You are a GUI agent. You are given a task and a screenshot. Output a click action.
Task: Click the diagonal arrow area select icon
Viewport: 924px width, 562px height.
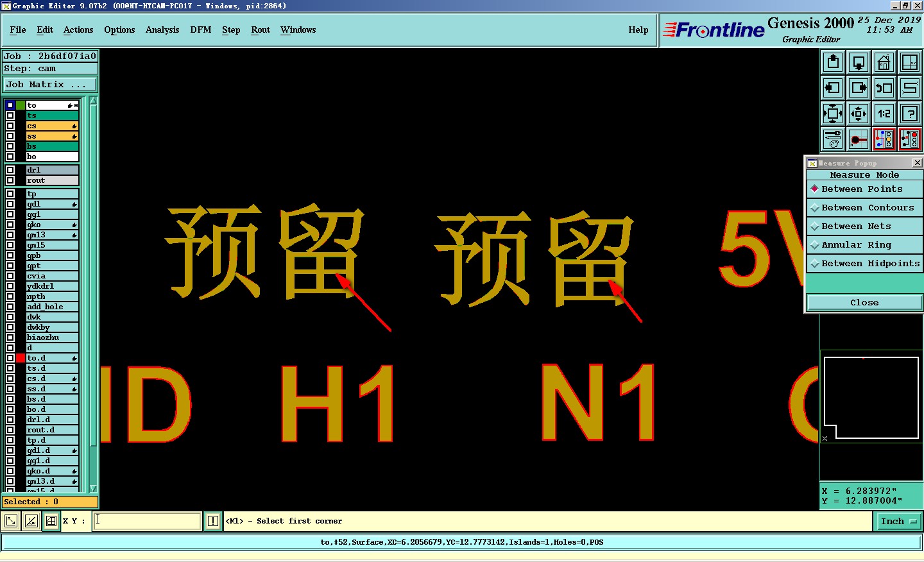pos(11,521)
